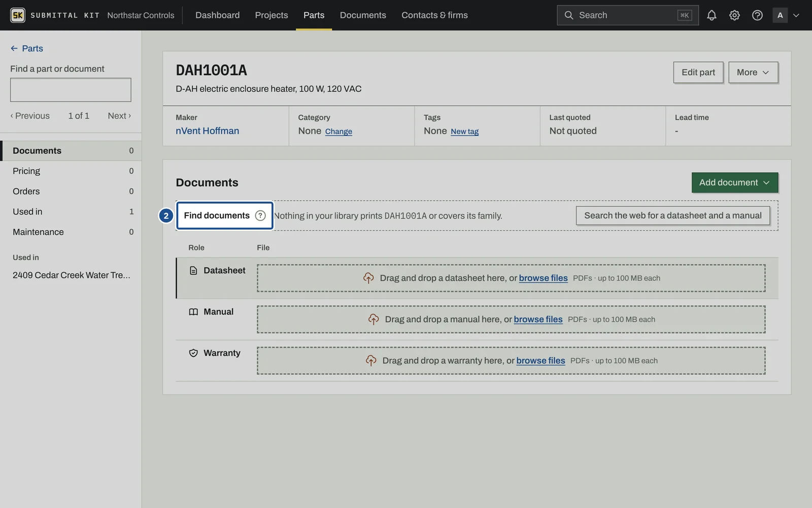The height and width of the screenshot is (508, 812).
Task: Select the Parts tab in top bar
Action: point(314,15)
